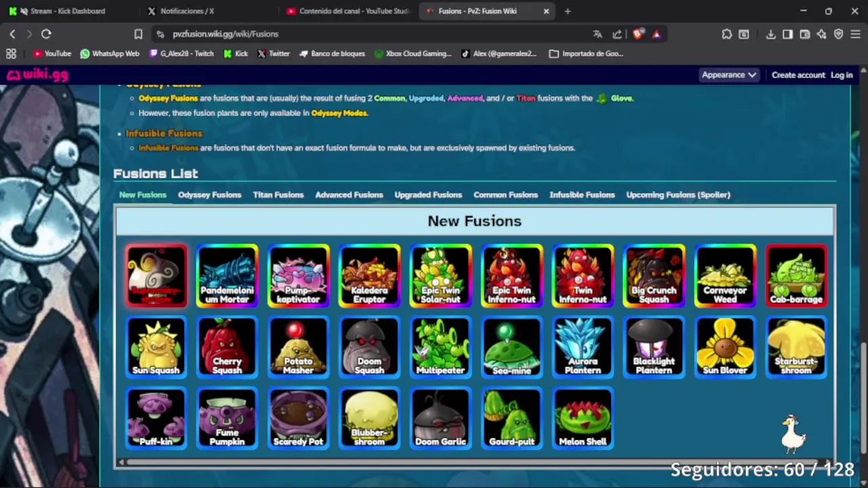Open the Advanced Fusions tab
Image resolution: width=868 pixels, height=488 pixels.
(349, 195)
